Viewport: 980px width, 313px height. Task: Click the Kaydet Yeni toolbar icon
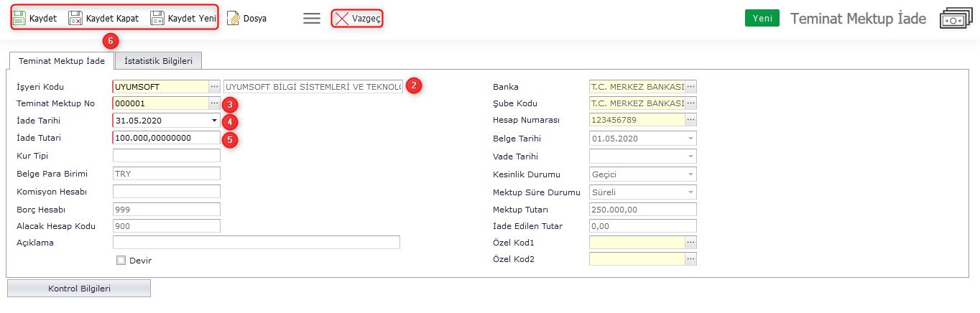157,18
